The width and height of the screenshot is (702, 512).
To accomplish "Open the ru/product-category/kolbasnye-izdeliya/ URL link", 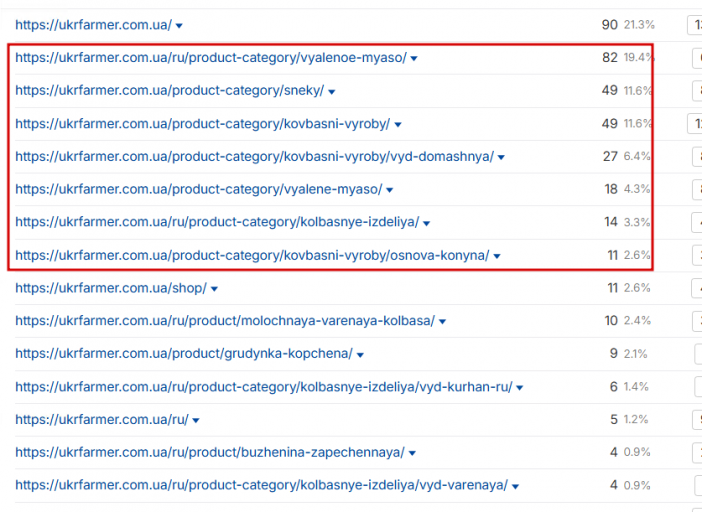I will (x=217, y=222).
